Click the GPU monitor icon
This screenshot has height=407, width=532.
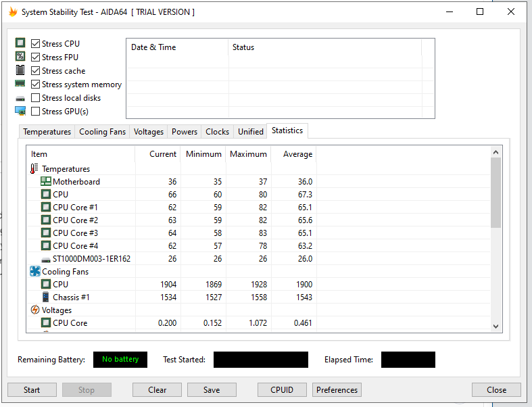point(20,111)
